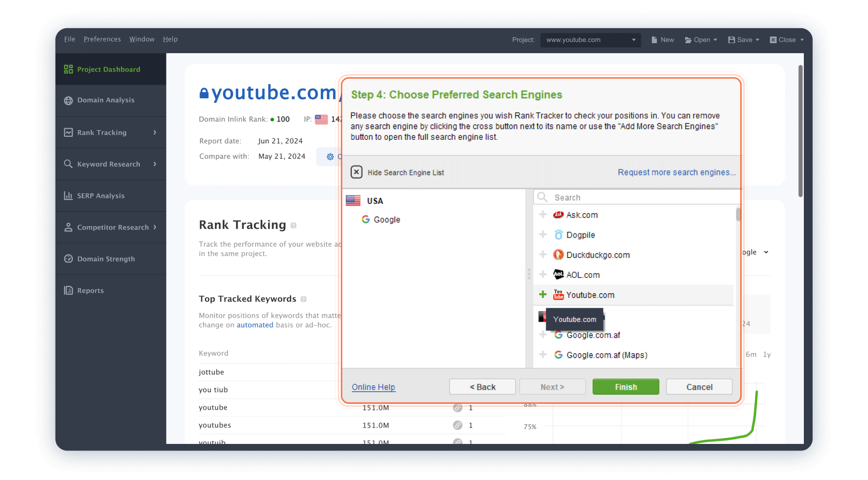Open the Preferences menu
This screenshot has width=868, height=480.
coord(102,39)
